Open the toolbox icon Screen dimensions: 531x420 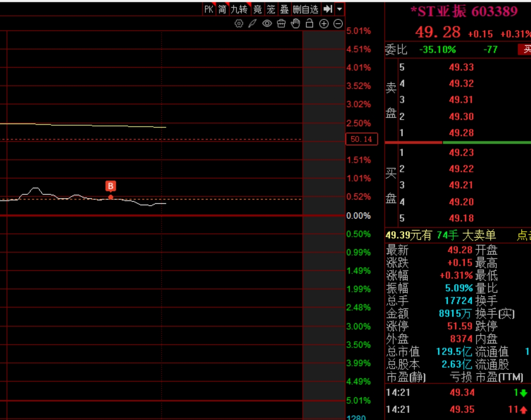[281, 24]
